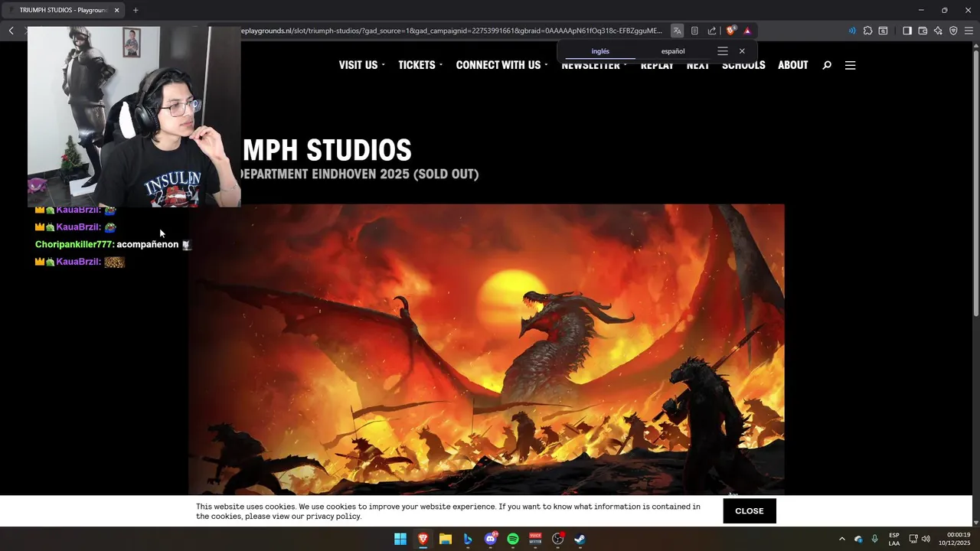Close the TRIUMPH STUDIOS browser tab

click(x=117, y=10)
